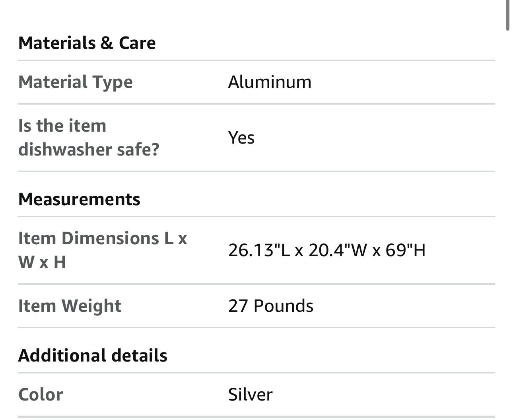Image resolution: width=513 pixels, height=420 pixels.
Task: Click the Silver color value
Action: (251, 395)
